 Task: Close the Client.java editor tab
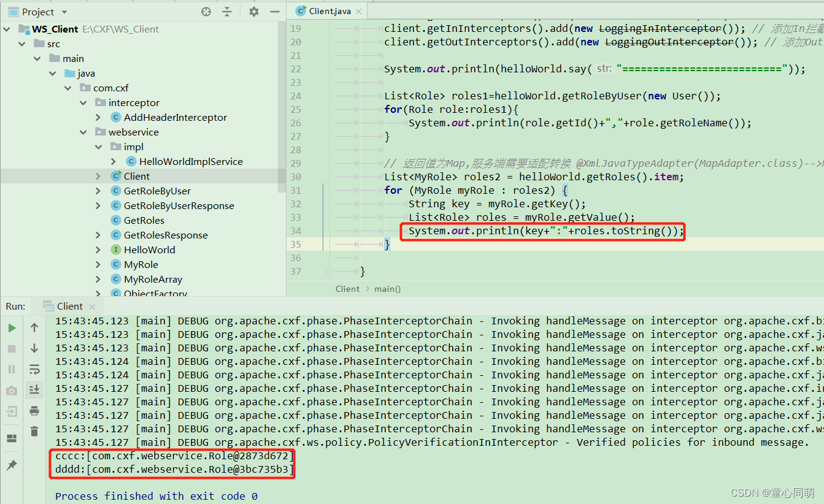359,11
